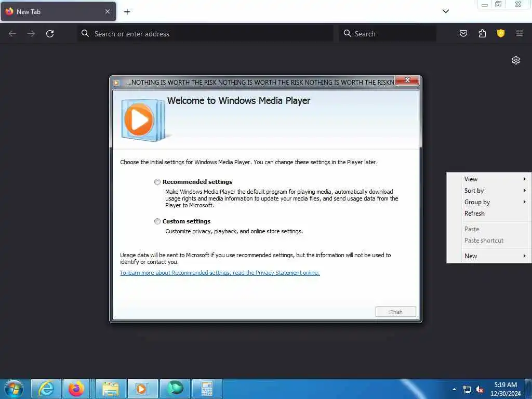Switch to Windows Media Player taskbar button
532x399 pixels.
tap(142, 389)
